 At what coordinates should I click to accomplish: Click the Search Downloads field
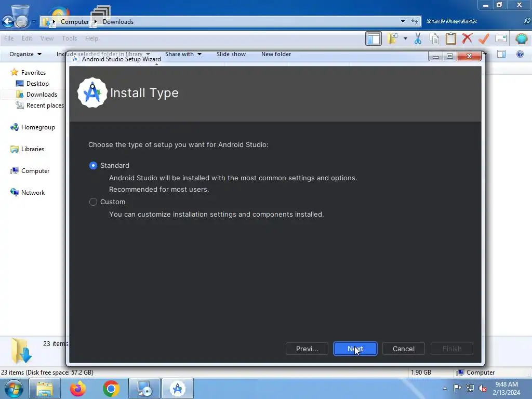pyautogui.click(x=472, y=21)
